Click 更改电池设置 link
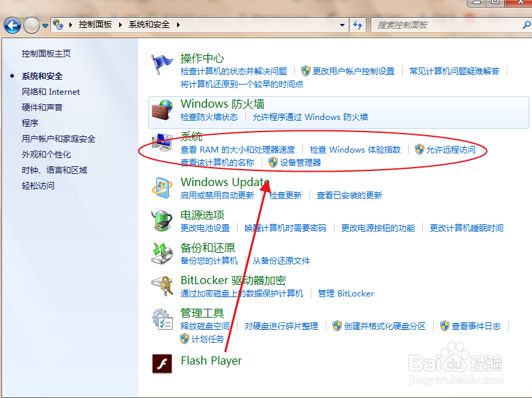Viewport: 532px width, 398px height. [205, 228]
